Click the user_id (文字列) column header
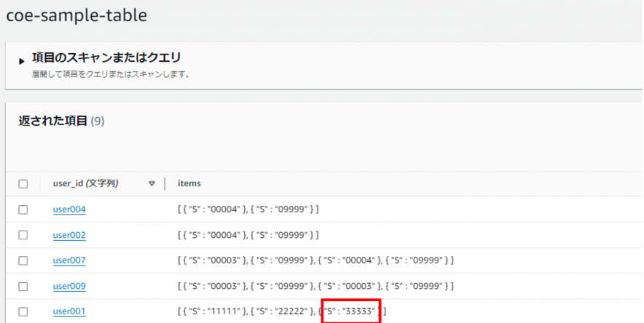Image resolution: width=644 pixels, height=323 pixels. (x=86, y=184)
